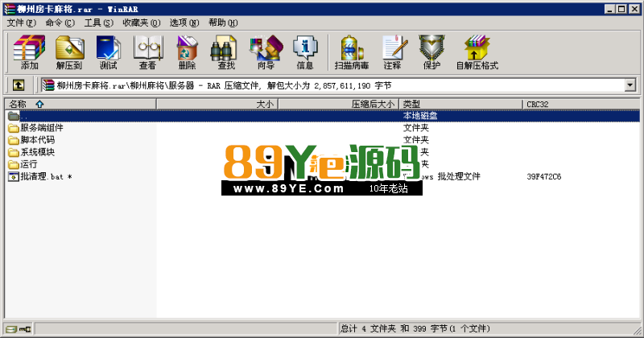Sort by Name (名称) column header

80,105
